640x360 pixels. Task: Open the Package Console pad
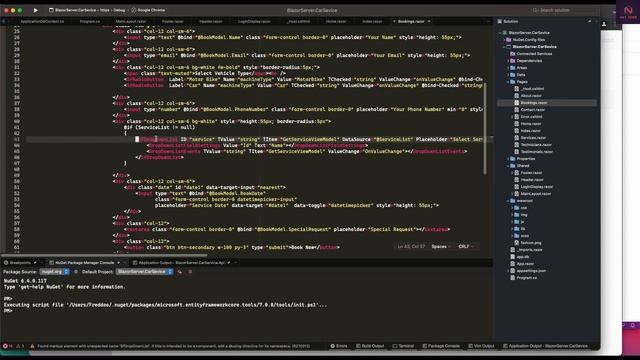point(441,346)
